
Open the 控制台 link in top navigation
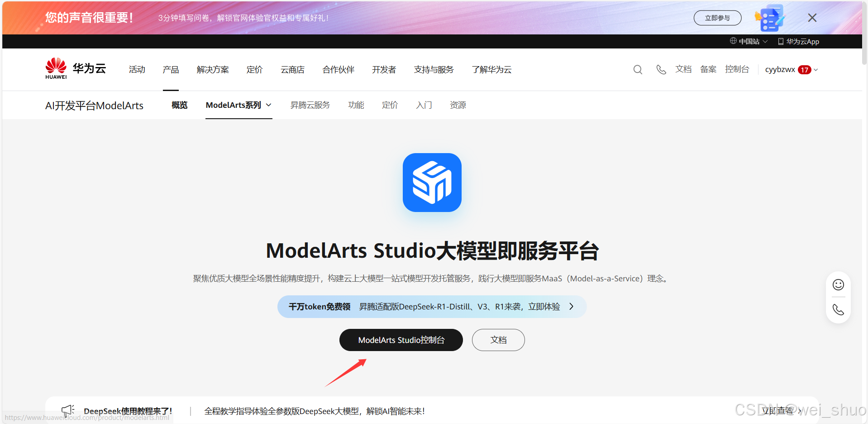point(737,69)
